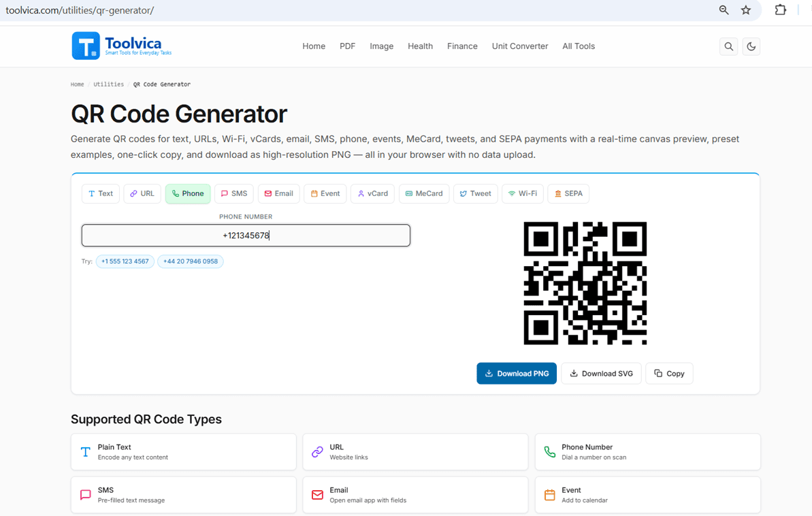The height and width of the screenshot is (516, 812).
Task: Click 'Pre-filled text message' text
Action: (131, 500)
